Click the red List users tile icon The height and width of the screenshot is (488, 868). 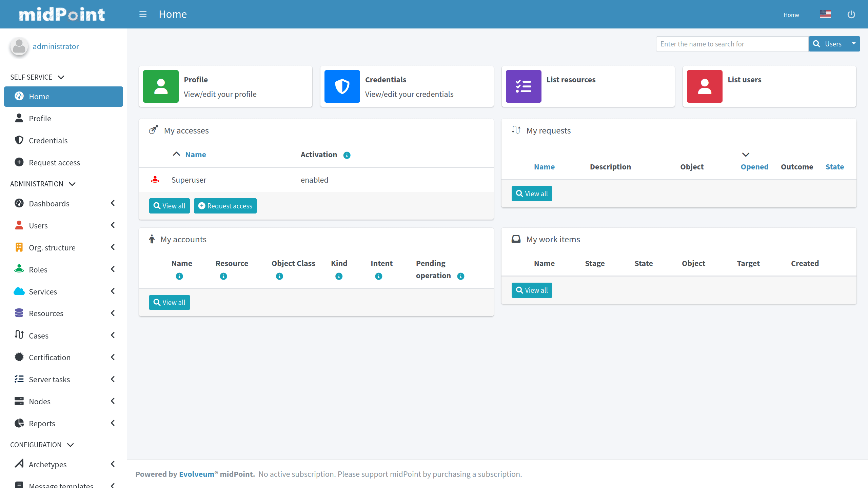click(x=705, y=86)
